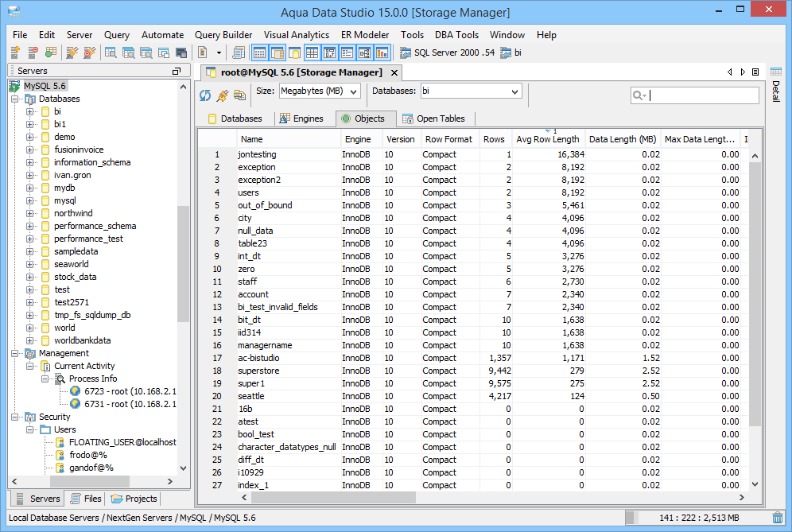Screen dimensions: 792x532
Task: Click the right arrow tab navigation icon
Action: pyautogui.click(x=743, y=72)
